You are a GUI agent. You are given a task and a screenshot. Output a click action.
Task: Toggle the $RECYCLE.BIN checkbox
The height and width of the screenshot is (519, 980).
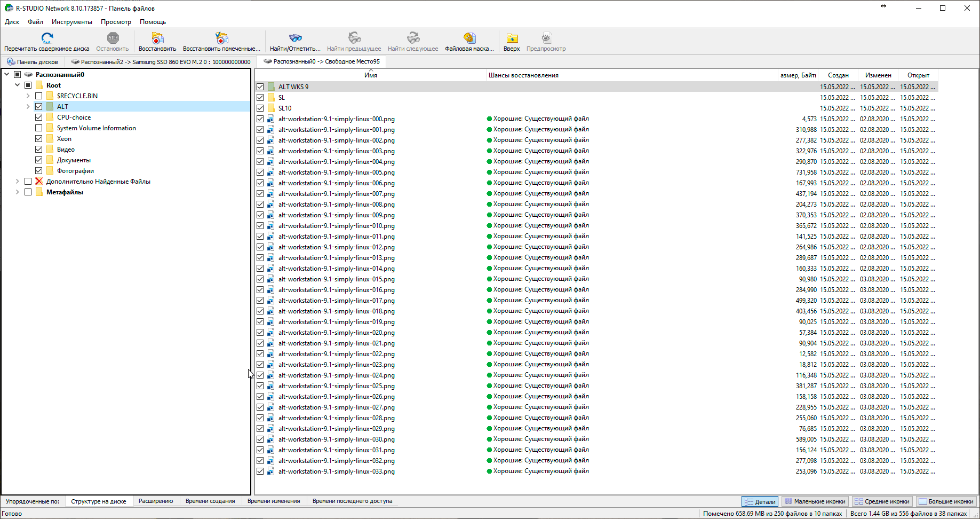point(39,96)
